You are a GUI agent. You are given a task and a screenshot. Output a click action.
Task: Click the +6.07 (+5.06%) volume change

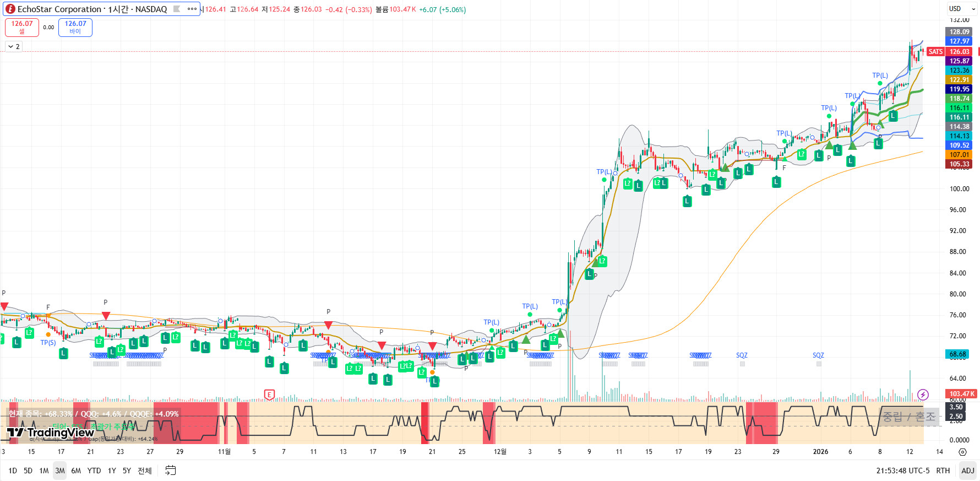pos(442,9)
